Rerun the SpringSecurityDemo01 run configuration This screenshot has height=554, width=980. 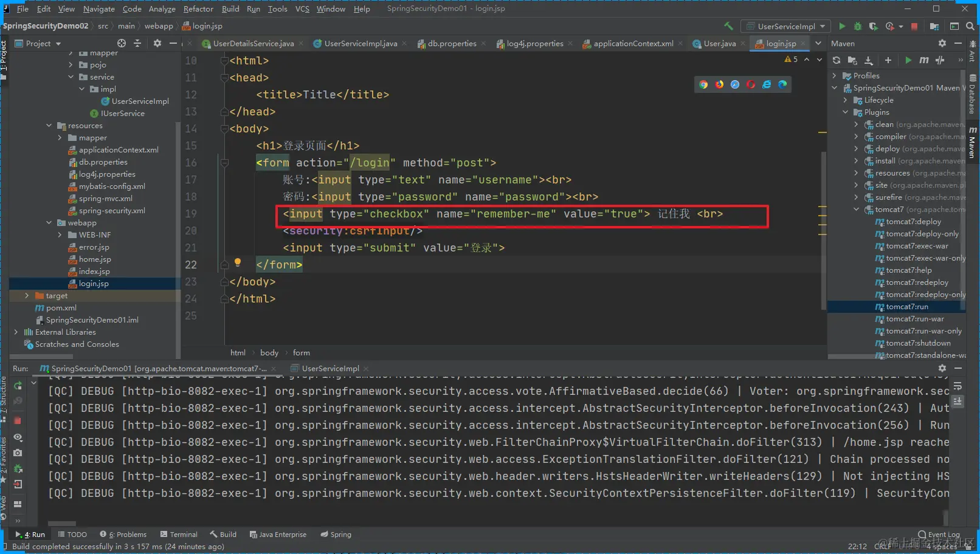18,386
